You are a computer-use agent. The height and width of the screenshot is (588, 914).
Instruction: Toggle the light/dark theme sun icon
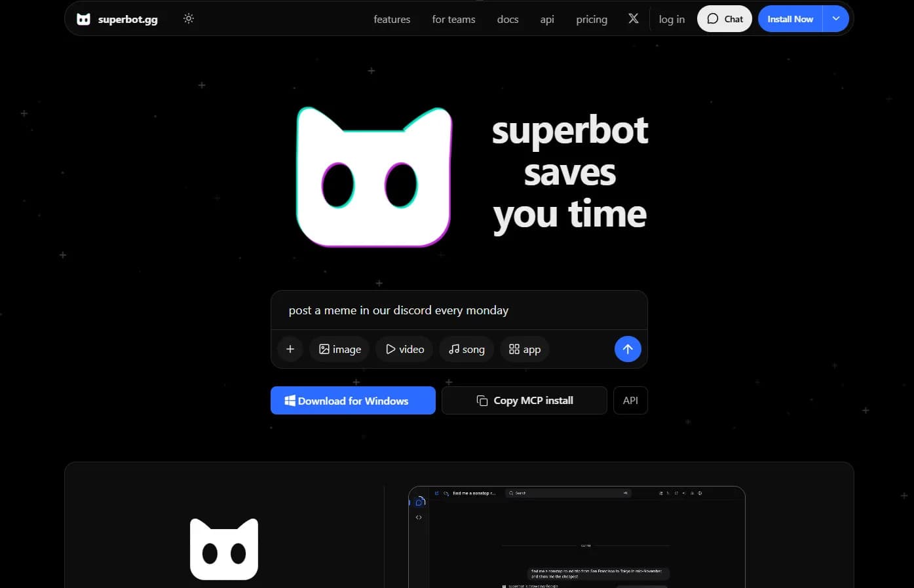point(189,18)
